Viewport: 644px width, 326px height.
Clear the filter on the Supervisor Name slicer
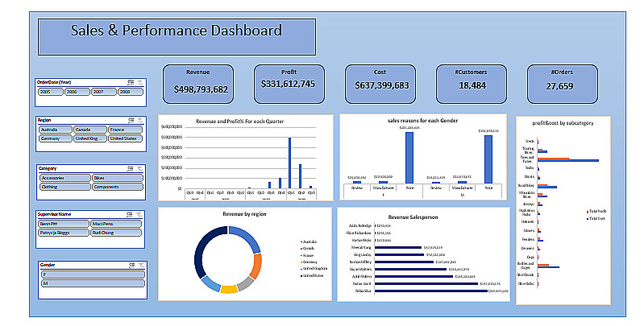139,214
